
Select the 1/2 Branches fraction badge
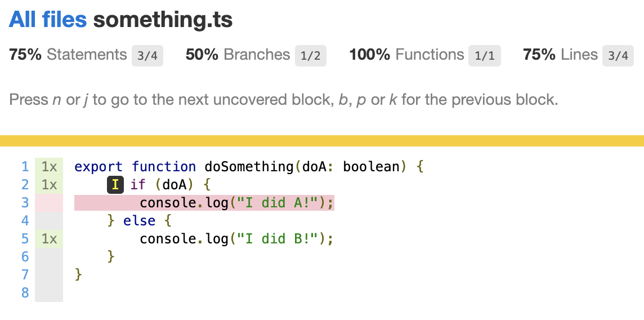[311, 56]
